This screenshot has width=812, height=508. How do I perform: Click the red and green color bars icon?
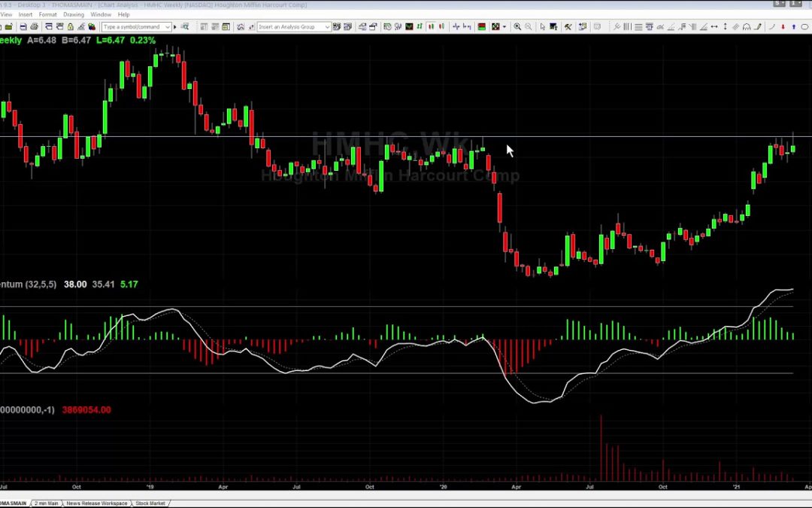(482, 26)
